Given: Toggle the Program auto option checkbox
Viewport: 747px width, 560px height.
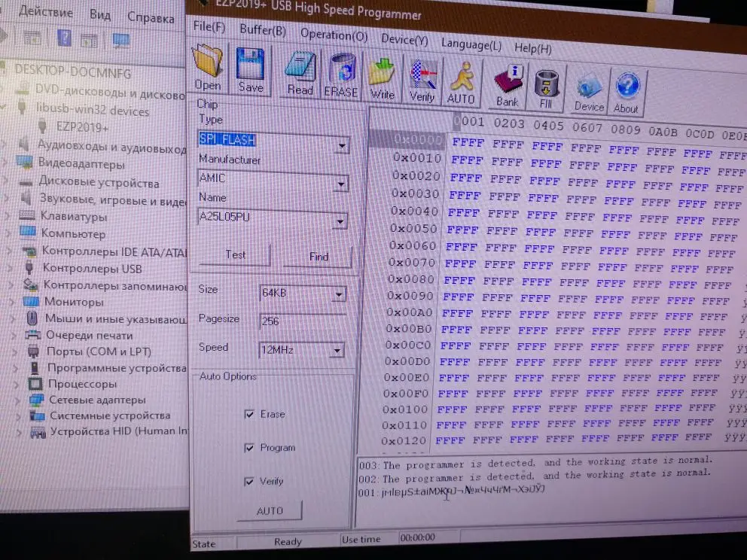Looking at the screenshot, I should [248, 448].
